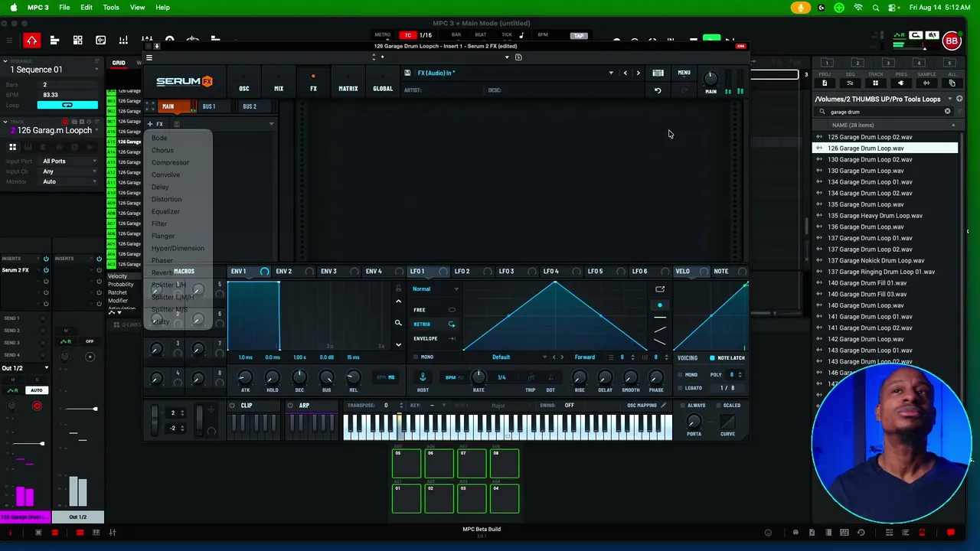Click the MPC pad view grid icon under track name
Viewport: 980px width, 551px height.
coord(13,147)
